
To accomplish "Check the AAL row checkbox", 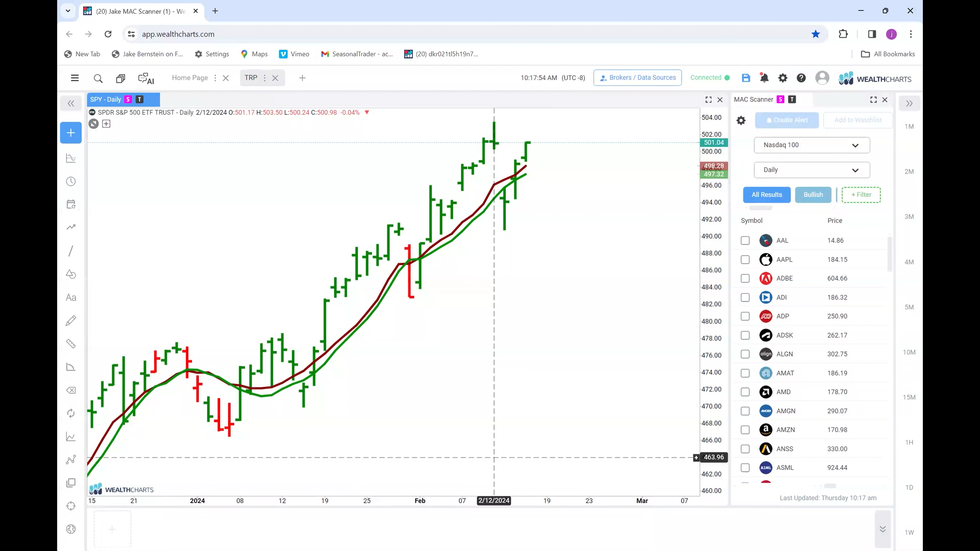I will [745, 240].
